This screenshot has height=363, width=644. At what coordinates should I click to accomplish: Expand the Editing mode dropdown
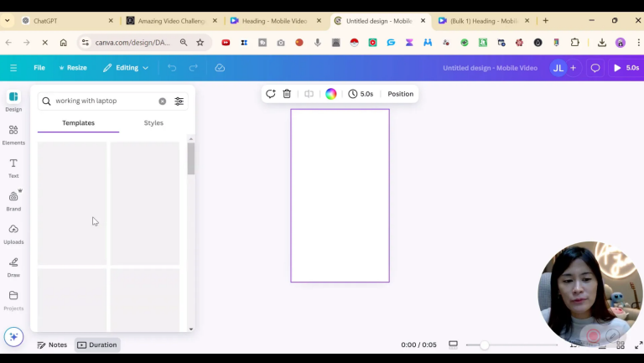pyautogui.click(x=126, y=68)
